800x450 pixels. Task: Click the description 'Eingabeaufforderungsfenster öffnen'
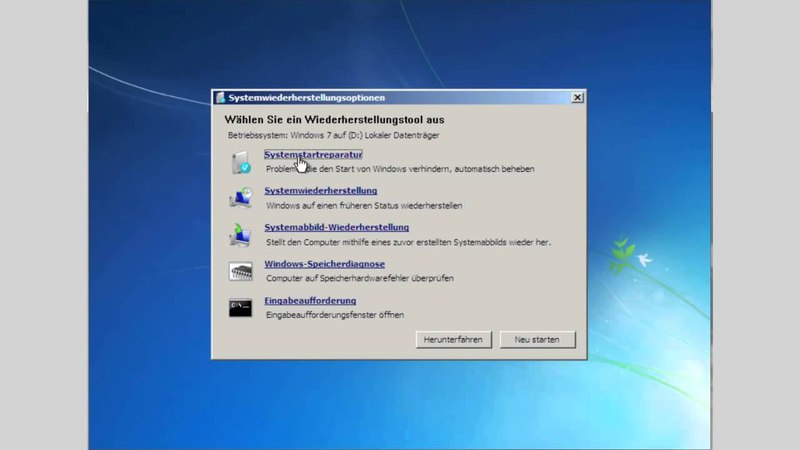[335, 315]
